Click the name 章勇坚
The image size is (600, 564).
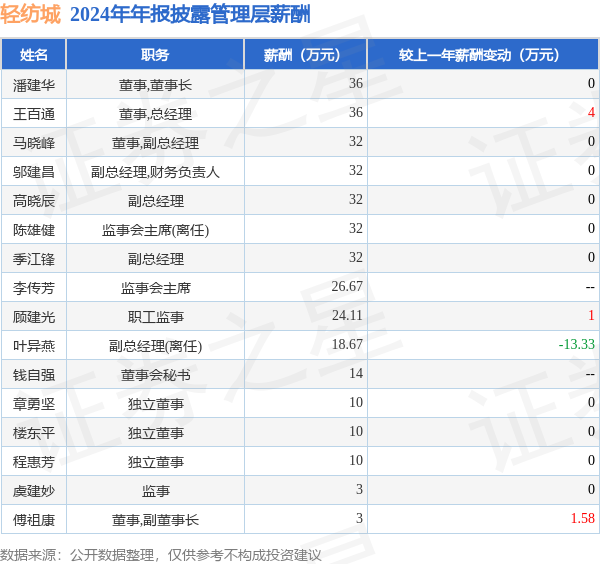pos(34,404)
